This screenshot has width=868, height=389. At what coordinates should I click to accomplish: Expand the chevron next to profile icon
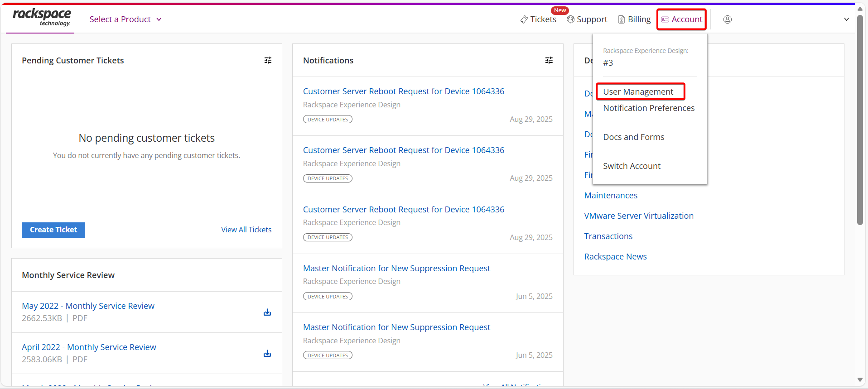coord(846,19)
